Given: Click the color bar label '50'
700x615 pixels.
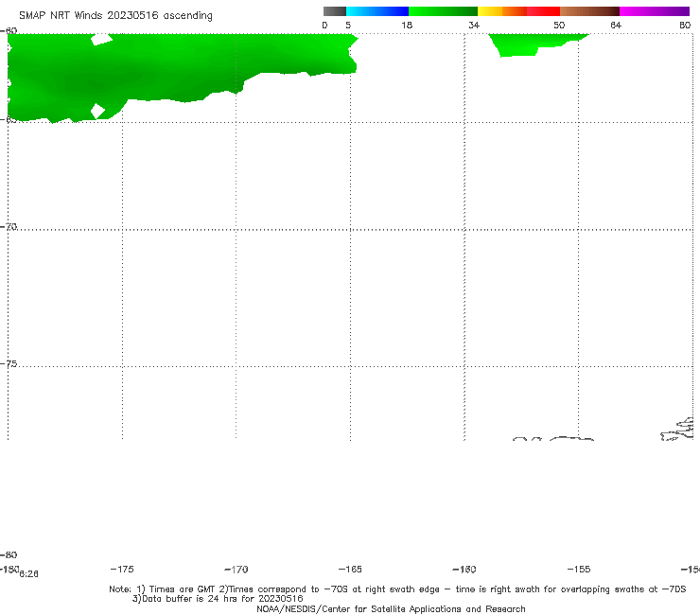Looking at the screenshot, I should coord(559,26).
